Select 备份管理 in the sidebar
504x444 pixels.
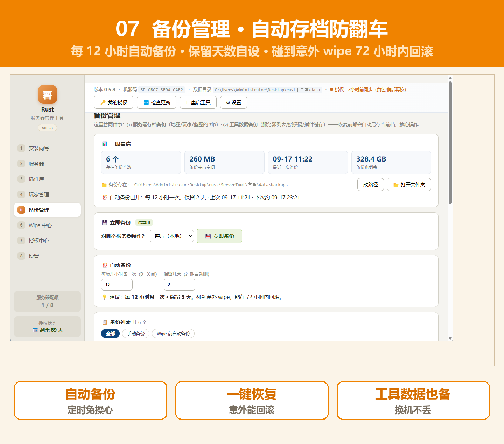pyautogui.click(x=47, y=210)
